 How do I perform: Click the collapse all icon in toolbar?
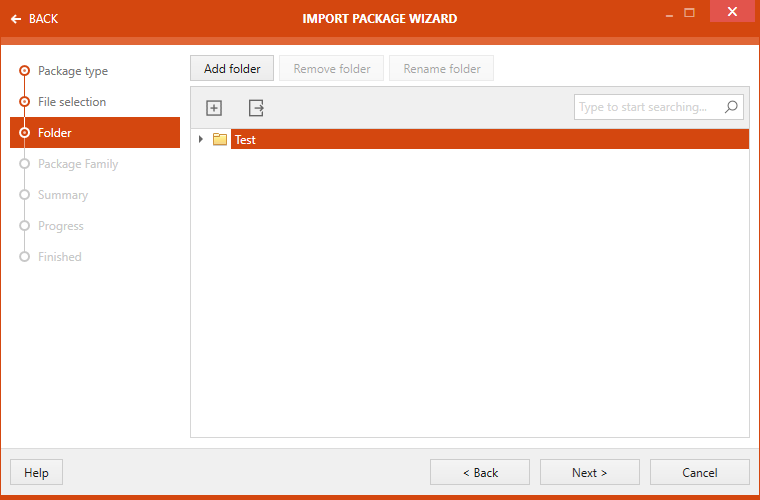pyautogui.click(x=256, y=108)
